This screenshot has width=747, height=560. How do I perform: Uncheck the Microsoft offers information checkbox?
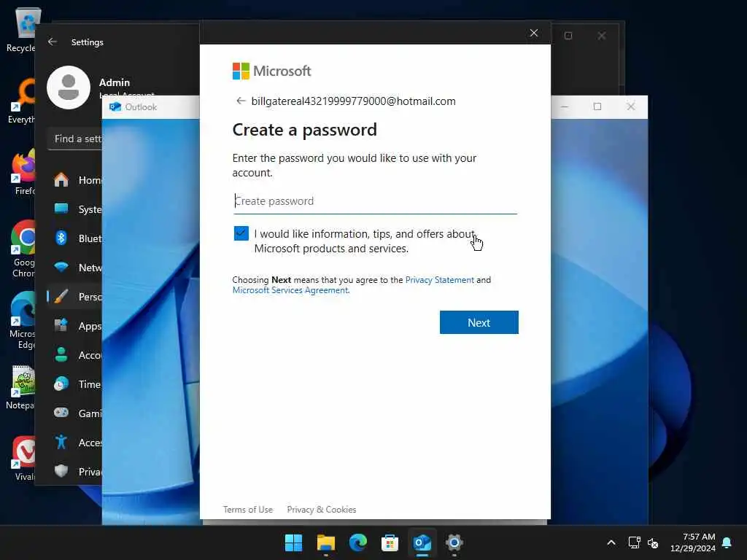[x=241, y=233]
